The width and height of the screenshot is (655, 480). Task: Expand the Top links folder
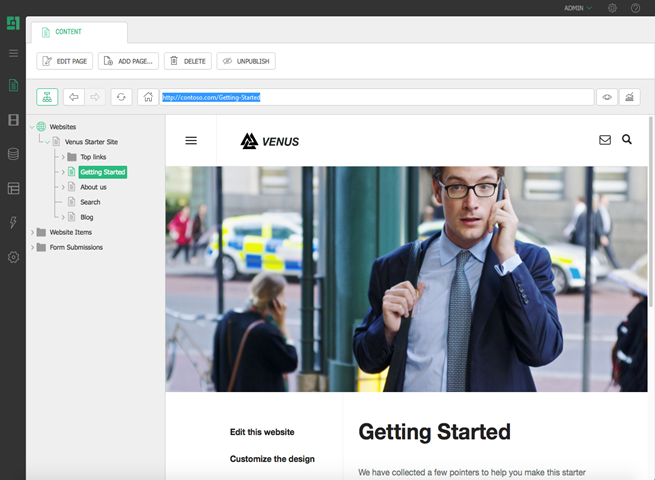62,157
